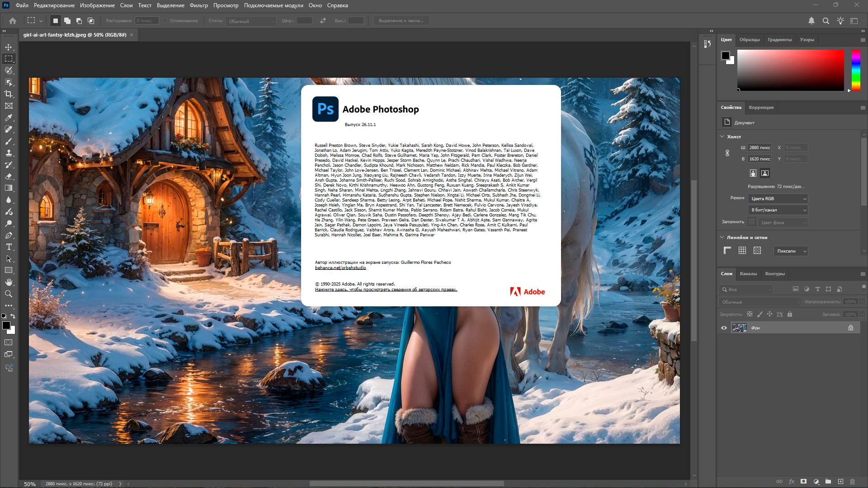Toggle visibility of the Фон layer

point(724,328)
